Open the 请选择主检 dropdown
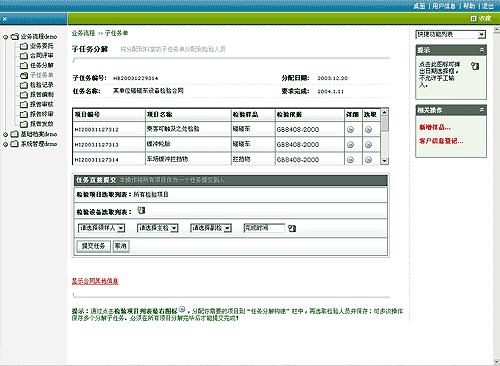500x366 pixels. click(x=158, y=228)
